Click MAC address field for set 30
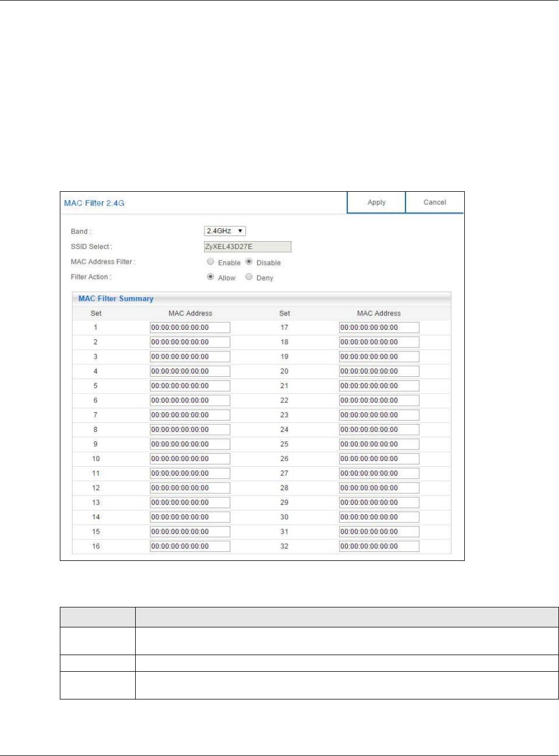This screenshot has width=559, height=756. (379, 517)
